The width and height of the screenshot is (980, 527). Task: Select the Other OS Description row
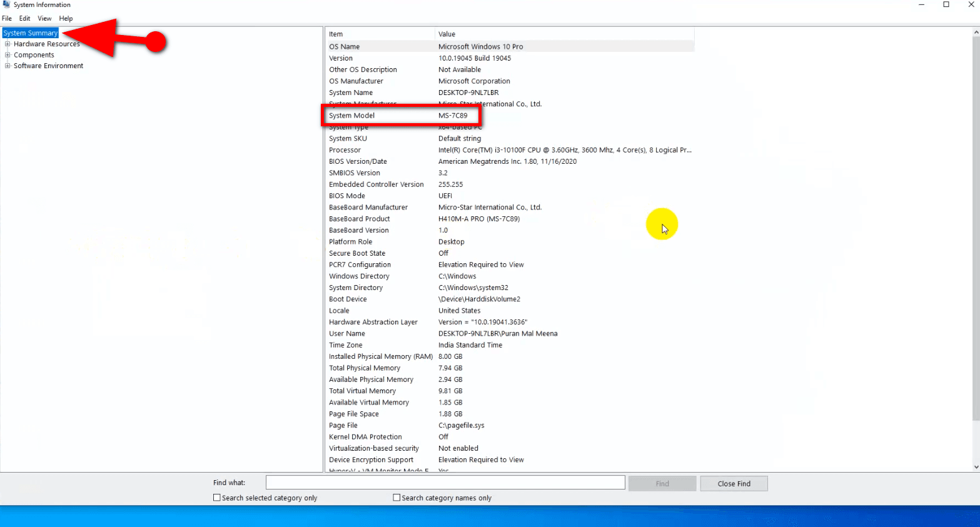point(510,69)
